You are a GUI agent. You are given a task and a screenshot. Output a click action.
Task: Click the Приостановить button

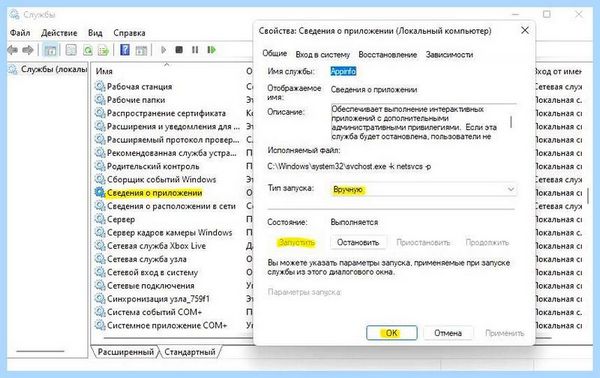click(423, 242)
